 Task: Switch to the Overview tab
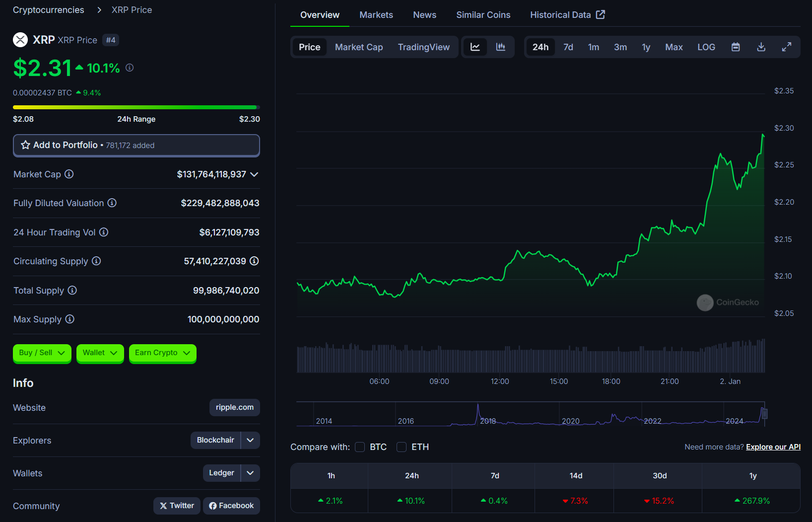pyautogui.click(x=320, y=15)
